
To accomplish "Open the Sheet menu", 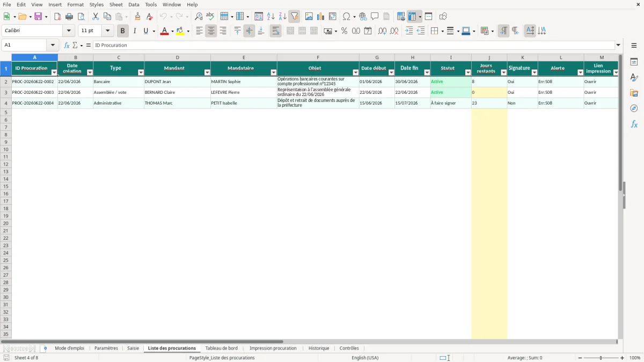I will 116,4.
